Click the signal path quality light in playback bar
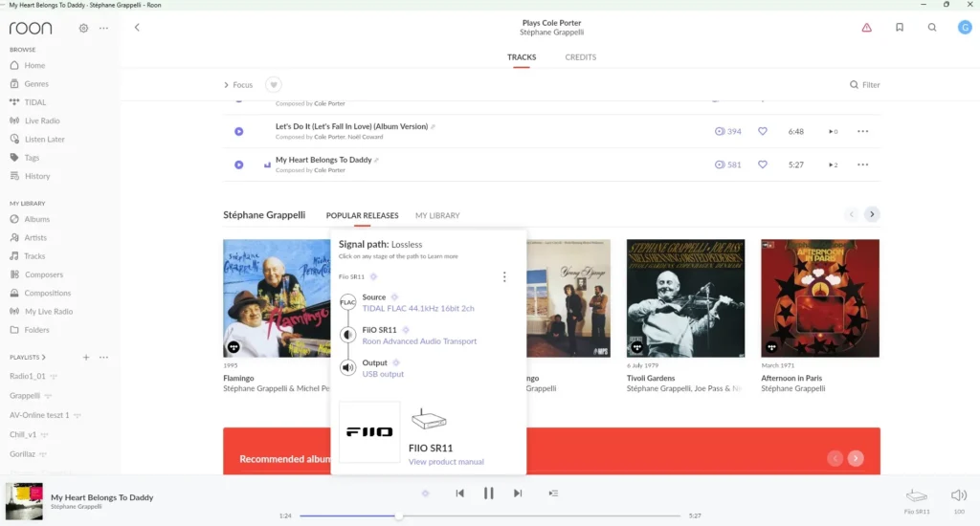This screenshot has height=526, width=980. pyautogui.click(x=425, y=493)
